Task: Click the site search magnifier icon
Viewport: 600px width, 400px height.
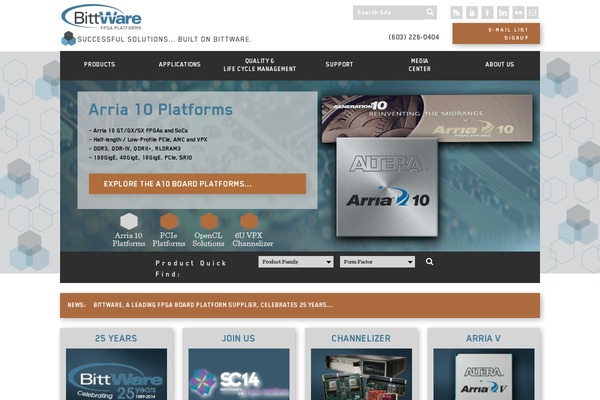Action: point(430,13)
